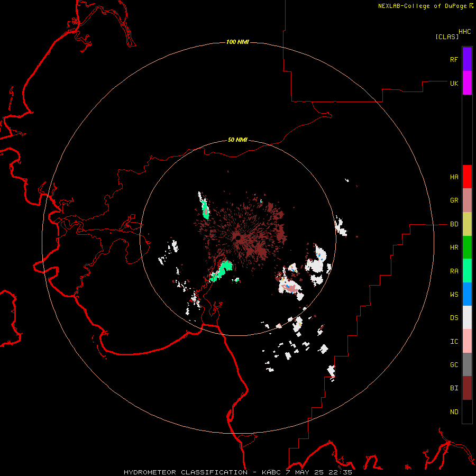Click the HHC product code text
This screenshot has width=476, height=476.
465,32
